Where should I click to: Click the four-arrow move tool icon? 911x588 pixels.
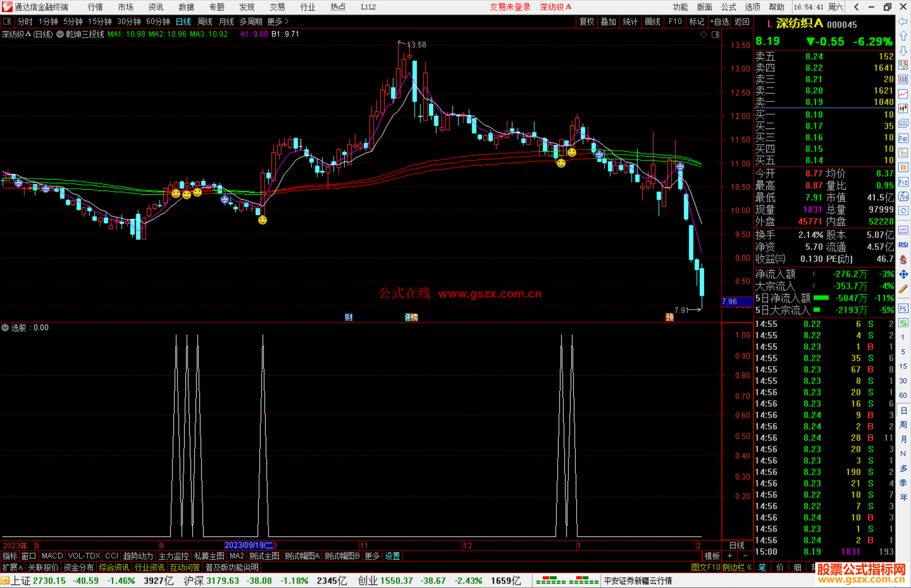coord(903,274)
